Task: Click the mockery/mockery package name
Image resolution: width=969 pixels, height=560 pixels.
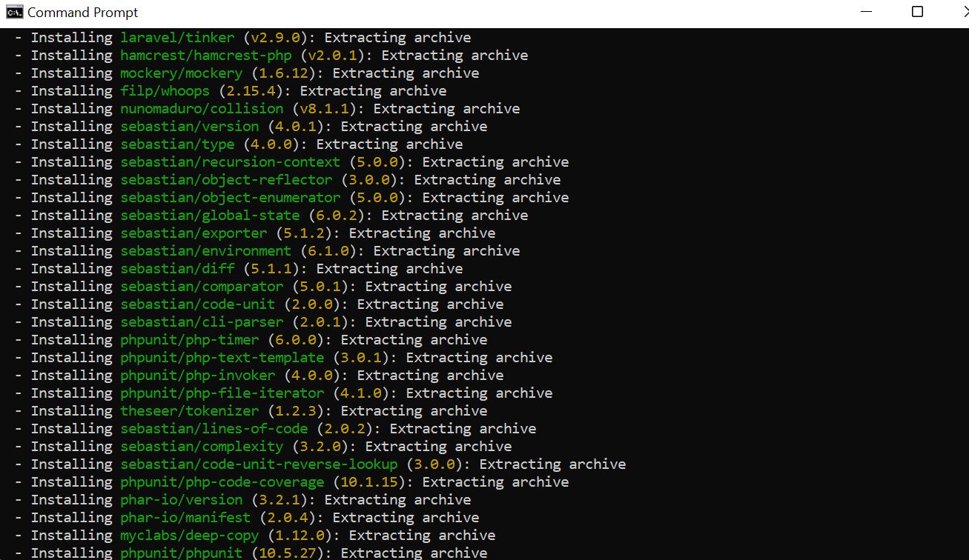Action: [x=182, y=73]
